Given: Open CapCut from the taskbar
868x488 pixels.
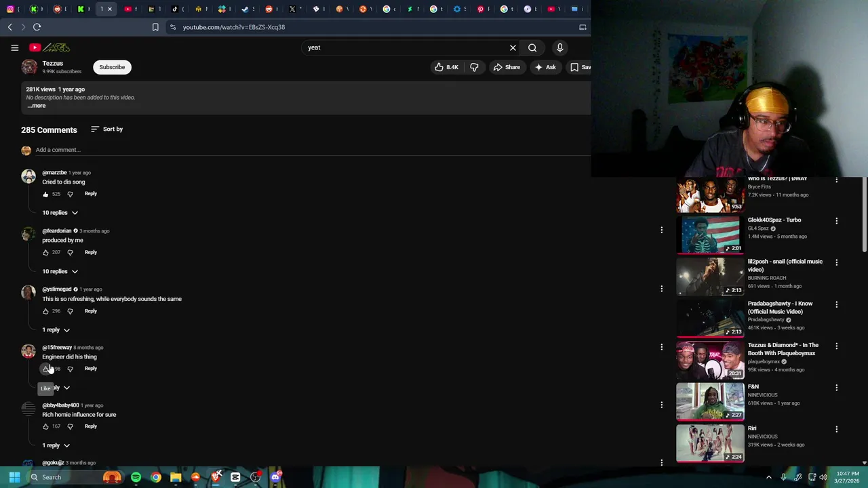Looking at the screenshot, I should 235,477.
